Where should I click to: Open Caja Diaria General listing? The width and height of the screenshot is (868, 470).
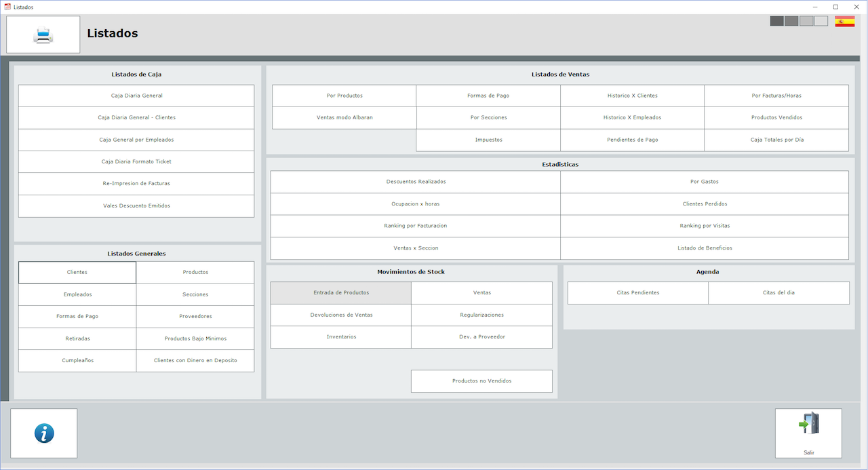(x=136, y=96)
